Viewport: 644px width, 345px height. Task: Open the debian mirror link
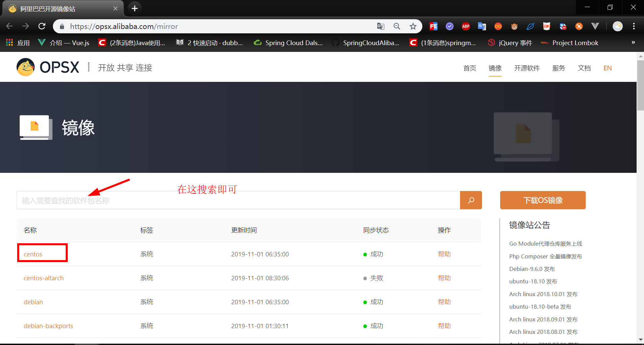[x=33, y=302]
